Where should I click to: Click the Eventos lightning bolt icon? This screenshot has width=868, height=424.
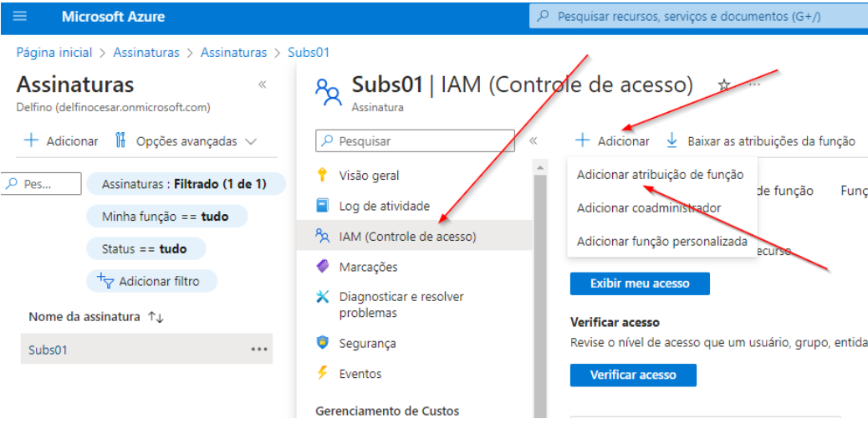(322, 373)
